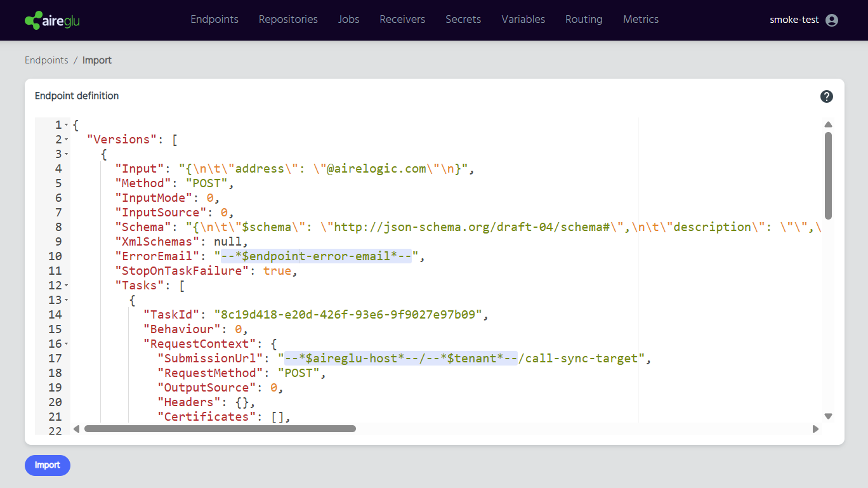The image size is (868, 488).
Task: Collapse the fold arrow on line 3
Action: point(66,154)
